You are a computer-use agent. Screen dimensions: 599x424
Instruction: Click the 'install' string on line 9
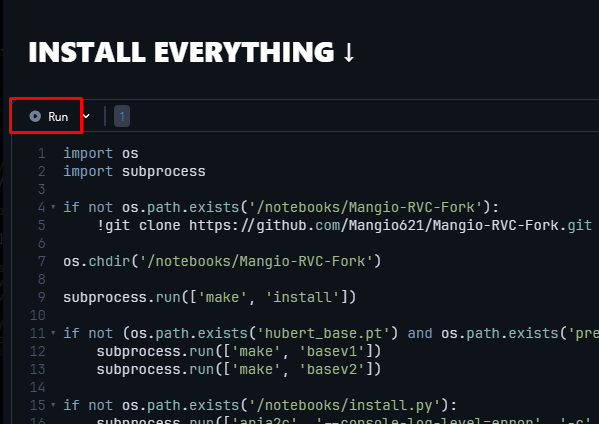point(302,298)
